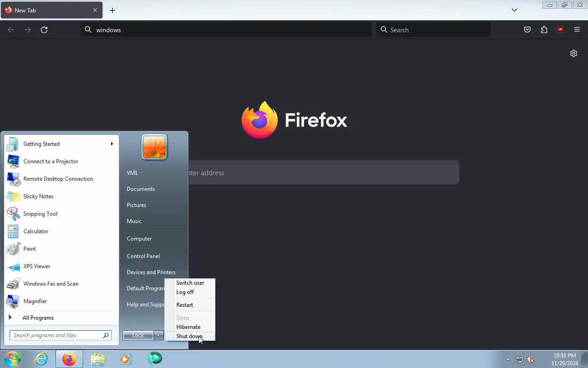Image resolution: width=588 pixels, height=368 pixels.
Task: Launch XPS Viewer
Action: 61,266
